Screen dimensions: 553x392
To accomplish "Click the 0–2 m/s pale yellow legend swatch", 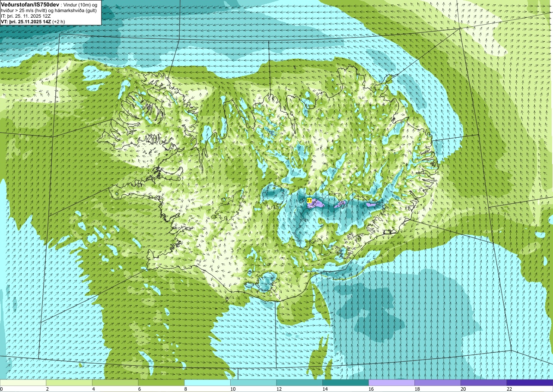I will 23,383.
